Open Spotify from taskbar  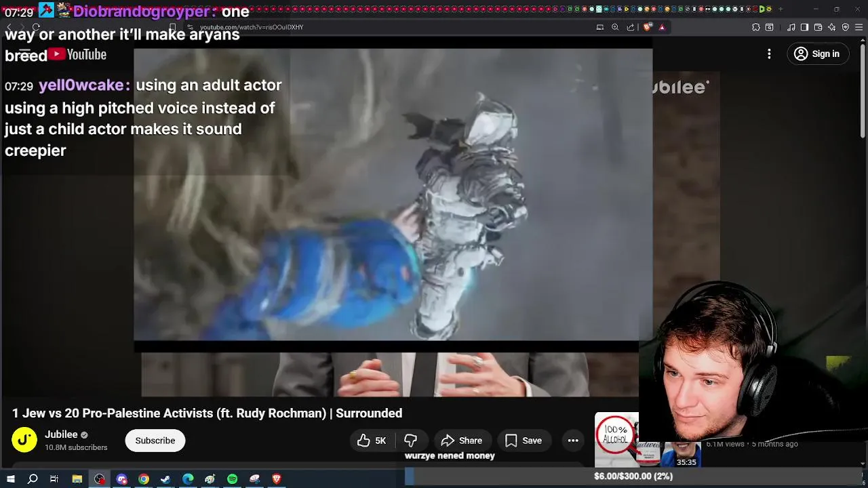pyautogui.click(x=232, y=479)
